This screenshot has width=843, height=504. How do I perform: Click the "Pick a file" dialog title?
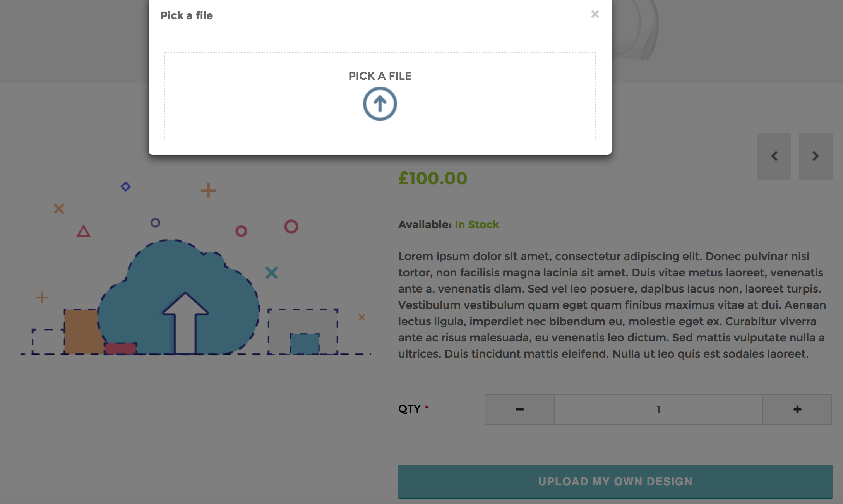click(x=187, y=15)
